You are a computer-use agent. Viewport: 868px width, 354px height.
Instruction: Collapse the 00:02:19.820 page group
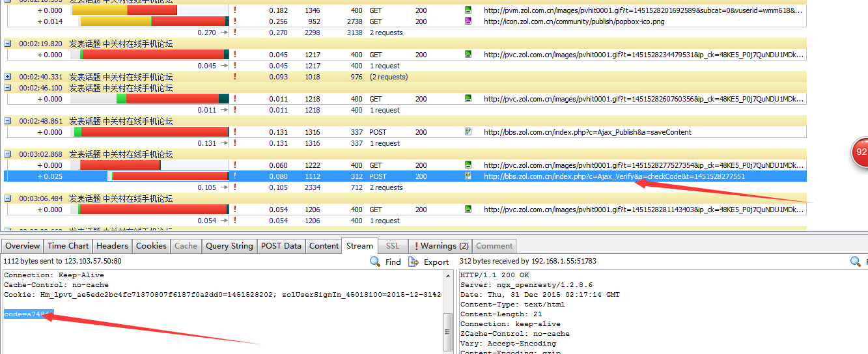coord(8,44)
